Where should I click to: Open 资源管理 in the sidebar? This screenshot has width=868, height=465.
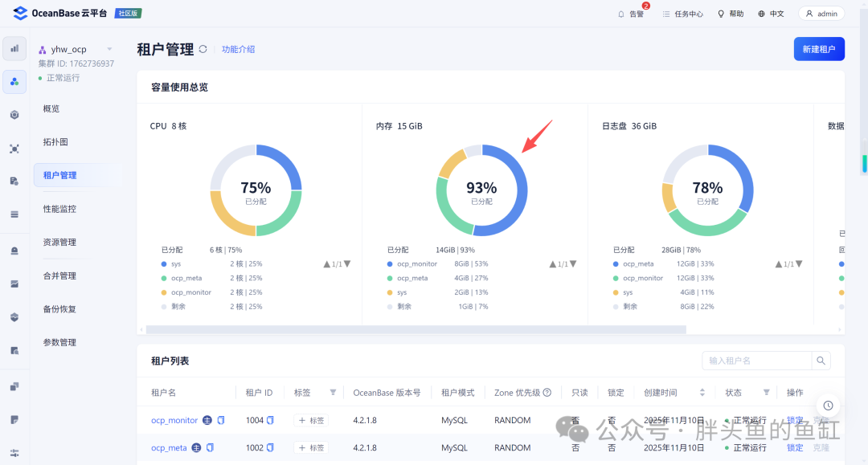pos(59,242)
